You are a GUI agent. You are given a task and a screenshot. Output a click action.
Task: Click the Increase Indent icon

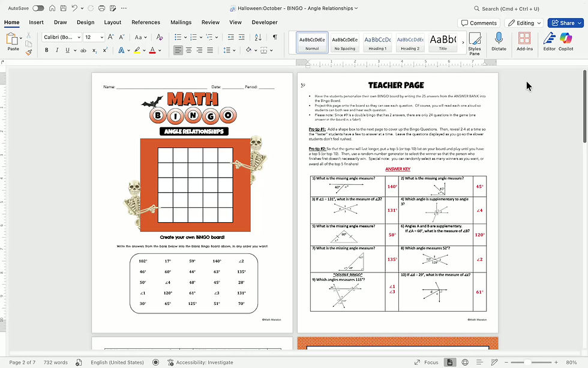point(241,37)
